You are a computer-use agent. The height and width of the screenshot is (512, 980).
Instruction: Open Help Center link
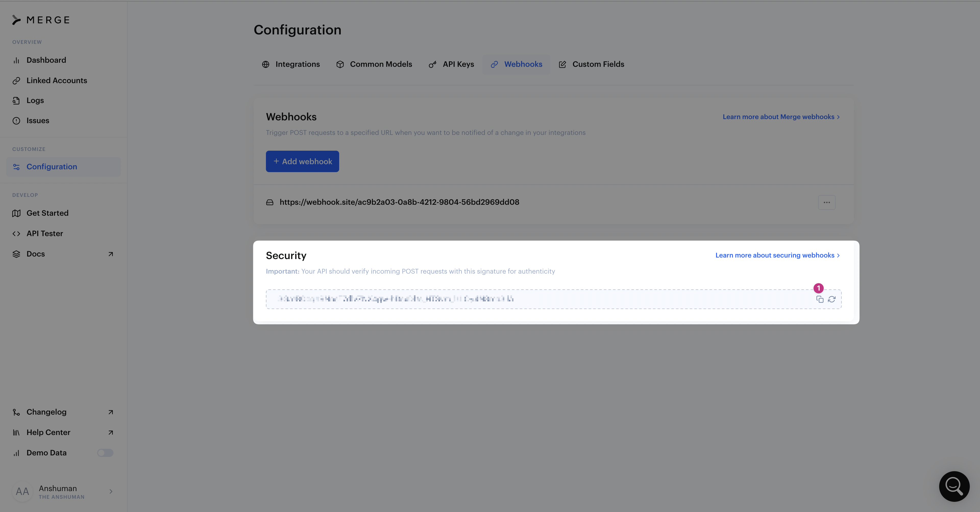63,432
